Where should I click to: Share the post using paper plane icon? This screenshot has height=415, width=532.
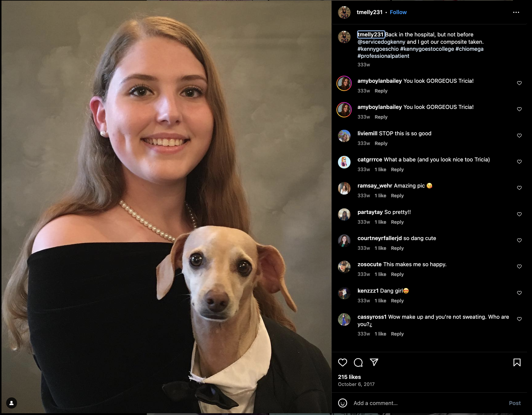click(374, 362)
